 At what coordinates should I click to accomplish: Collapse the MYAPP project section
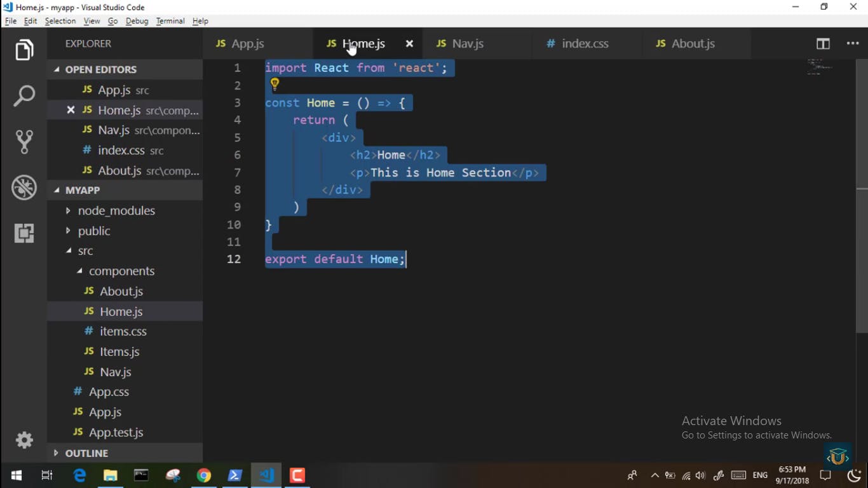(125, 190)
